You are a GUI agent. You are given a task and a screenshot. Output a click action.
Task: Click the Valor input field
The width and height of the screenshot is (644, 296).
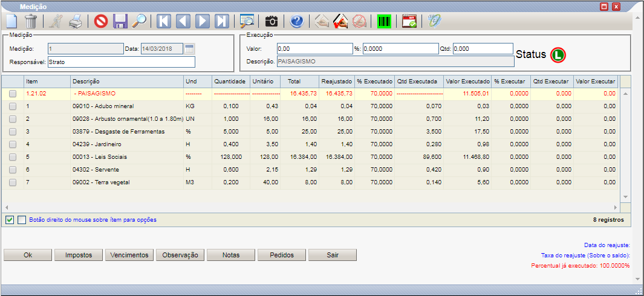click(x=315, y=48)
